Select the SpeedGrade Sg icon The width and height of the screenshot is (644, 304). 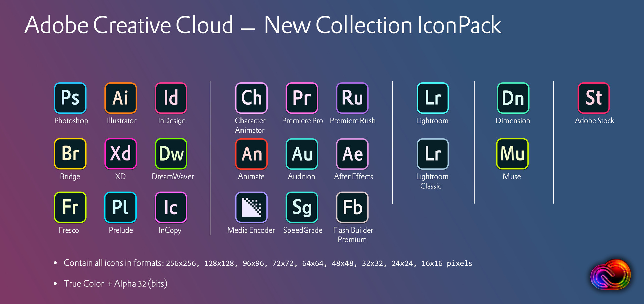click(x=302, y=207)
